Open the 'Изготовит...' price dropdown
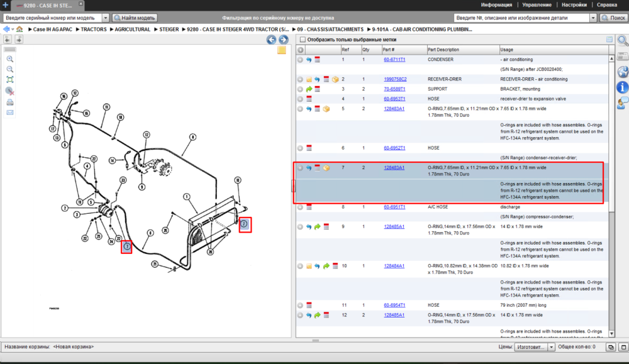Viewport: 629px width, 364px height. [551, 347]
